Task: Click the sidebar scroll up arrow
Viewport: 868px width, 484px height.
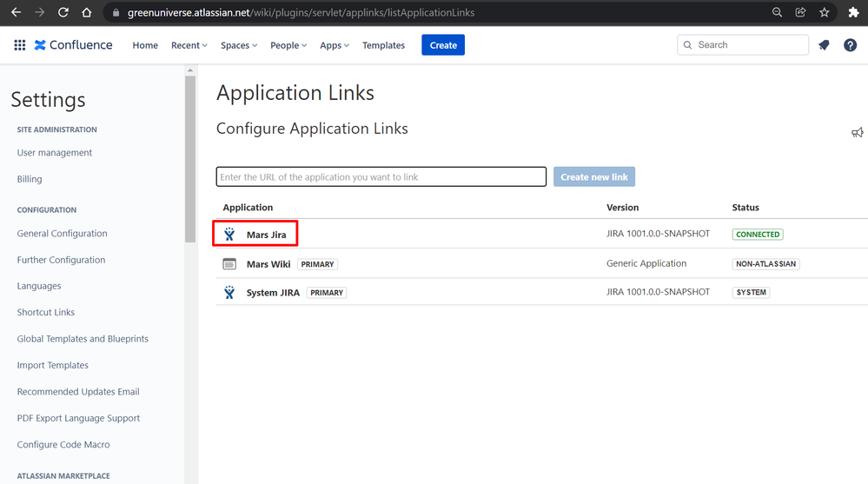Action: click(190, 70)
